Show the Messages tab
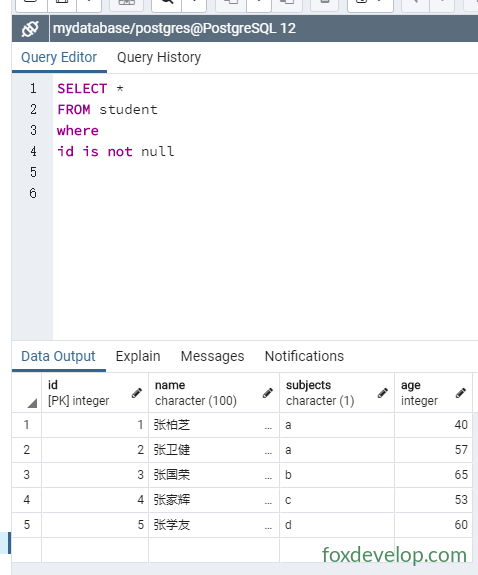 pos(212,356)
